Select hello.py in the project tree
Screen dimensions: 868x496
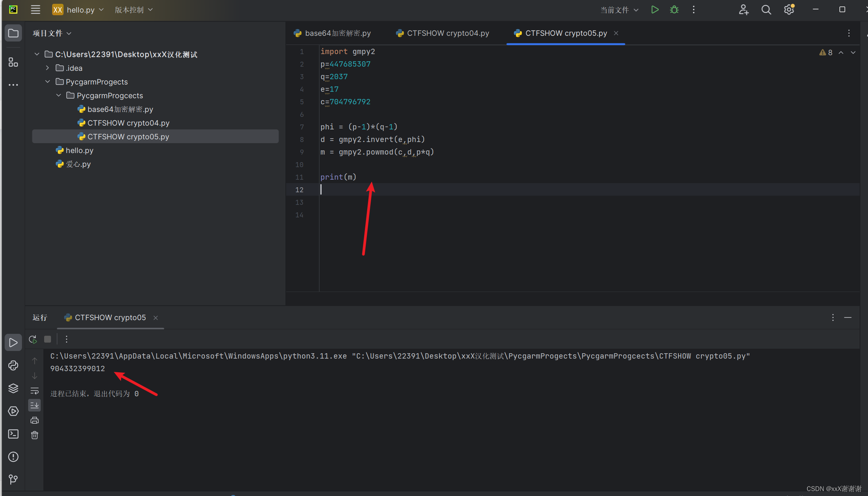pos(79,150)
